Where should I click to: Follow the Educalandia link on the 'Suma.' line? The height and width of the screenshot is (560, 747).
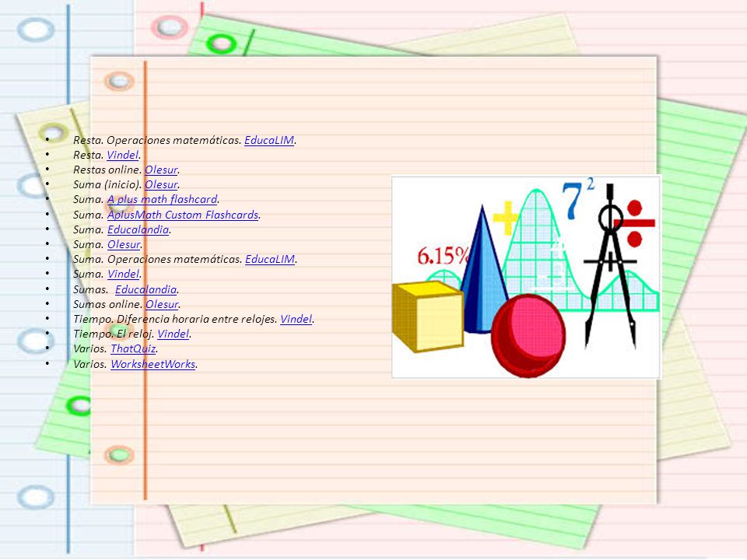point(139,229)
